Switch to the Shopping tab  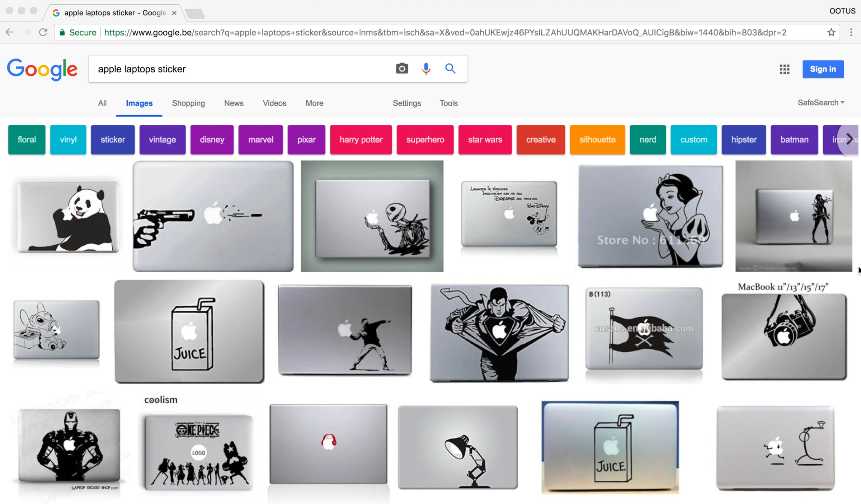[188, 103]
